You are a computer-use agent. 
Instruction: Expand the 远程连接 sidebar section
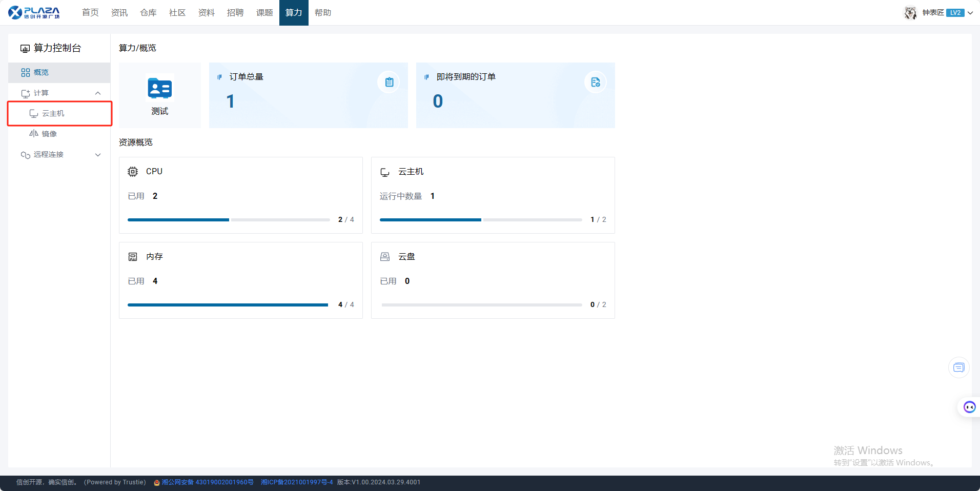pyautogui.click(x=98, y=155)
